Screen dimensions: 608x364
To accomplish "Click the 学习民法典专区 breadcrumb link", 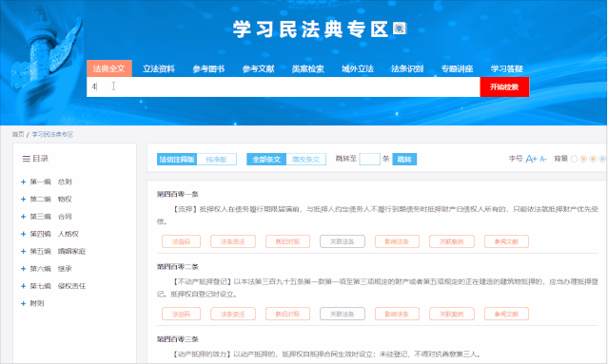I will pyautogui.click(x=52, y=134).
